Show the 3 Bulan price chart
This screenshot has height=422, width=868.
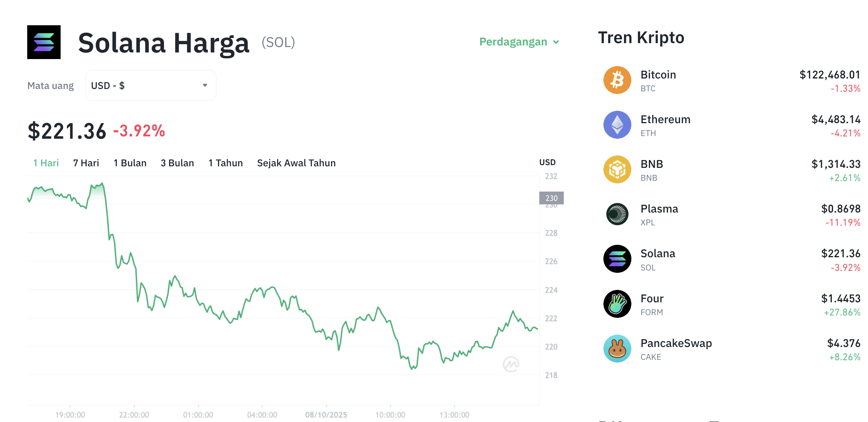177,163
